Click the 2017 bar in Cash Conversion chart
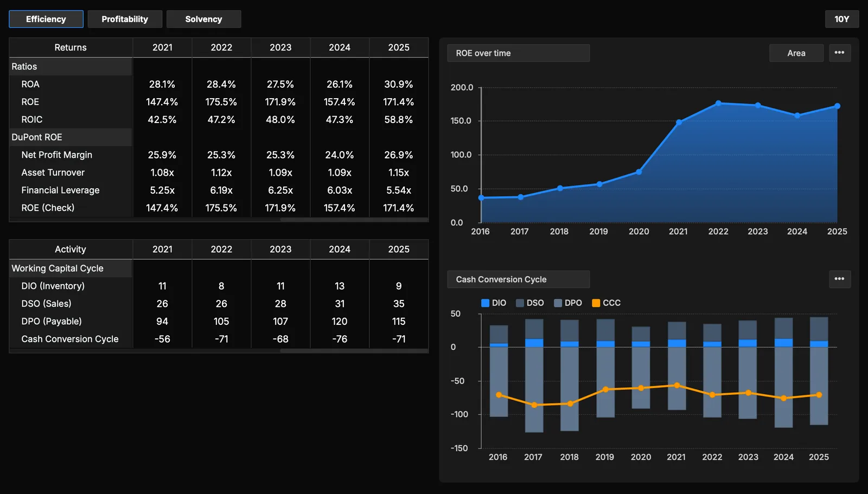 534,376
